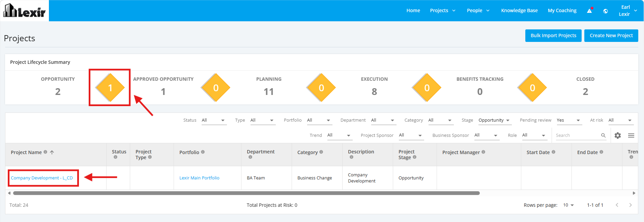The image size is (644, 222).
Task: Click the Lexir logo
Action: (x=24, y=10)
